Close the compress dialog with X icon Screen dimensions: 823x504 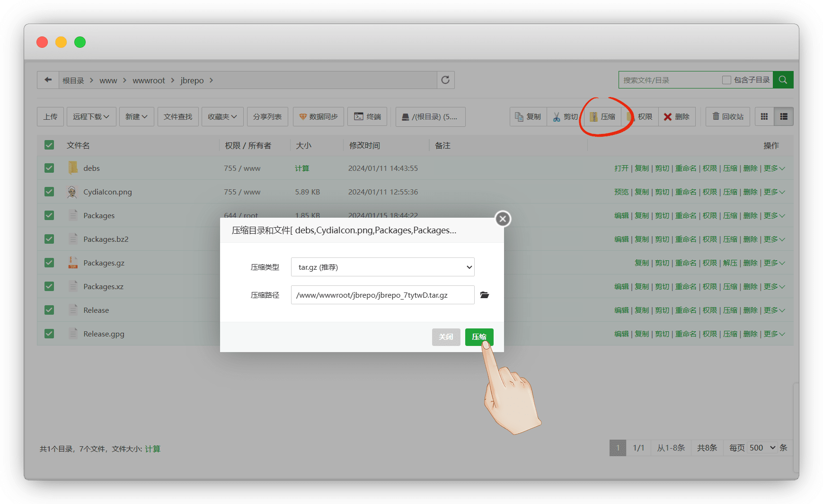(503, 219)
